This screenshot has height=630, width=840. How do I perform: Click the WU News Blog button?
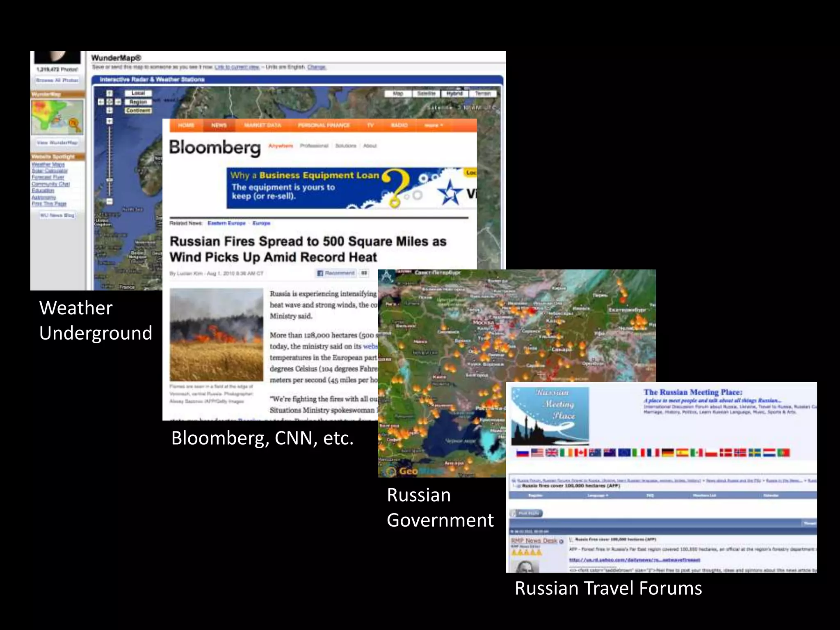point(57,215)
